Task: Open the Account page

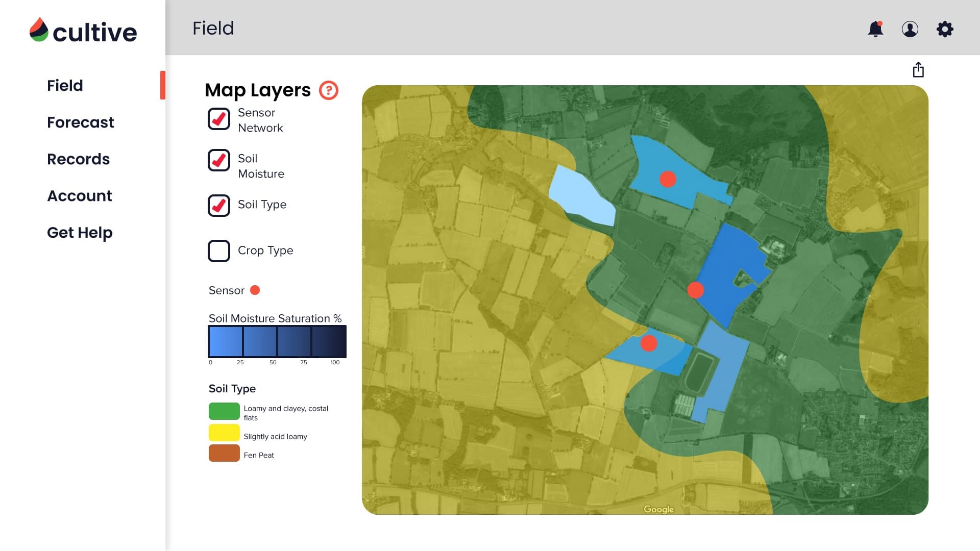Action: tap(80, 196)
